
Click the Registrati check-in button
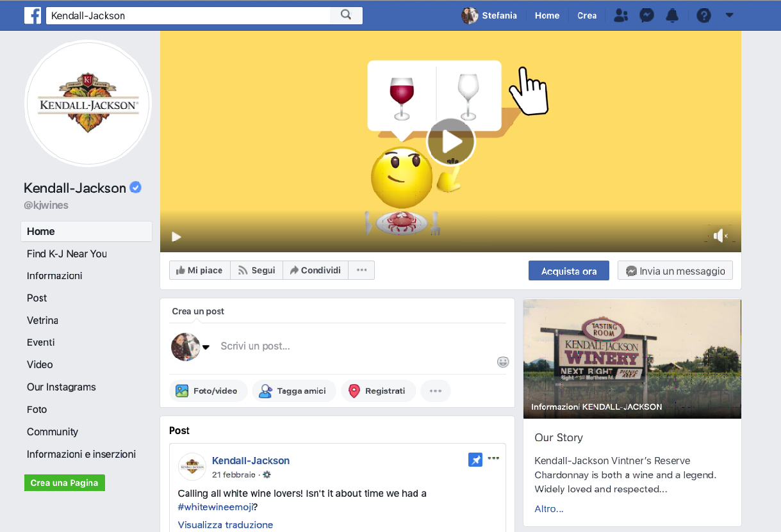point(378,391)
